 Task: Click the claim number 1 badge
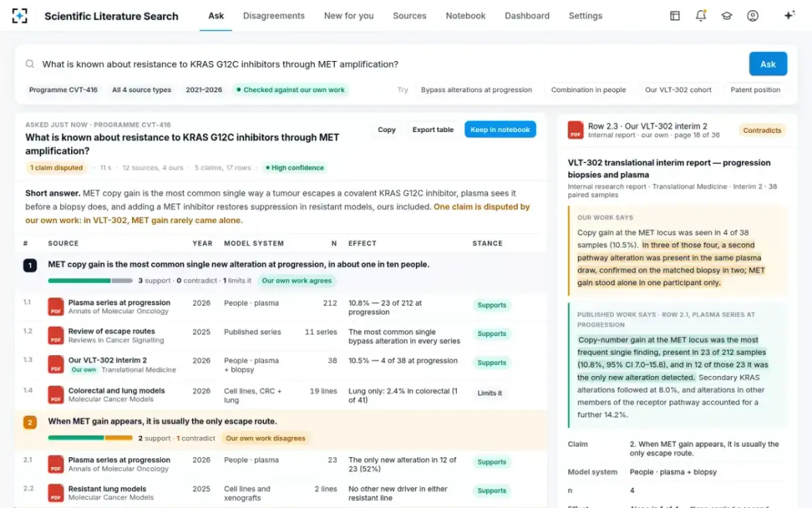[x=30, y=266]
